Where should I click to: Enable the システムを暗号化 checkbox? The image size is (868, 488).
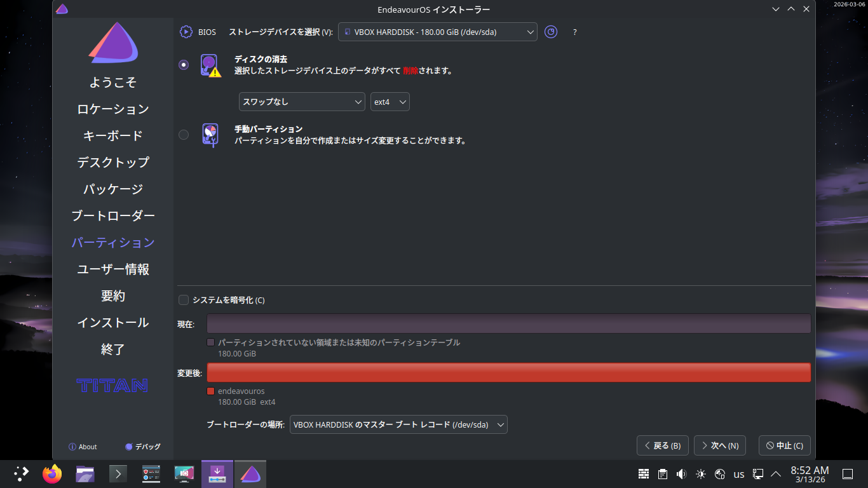click(184, 300)
